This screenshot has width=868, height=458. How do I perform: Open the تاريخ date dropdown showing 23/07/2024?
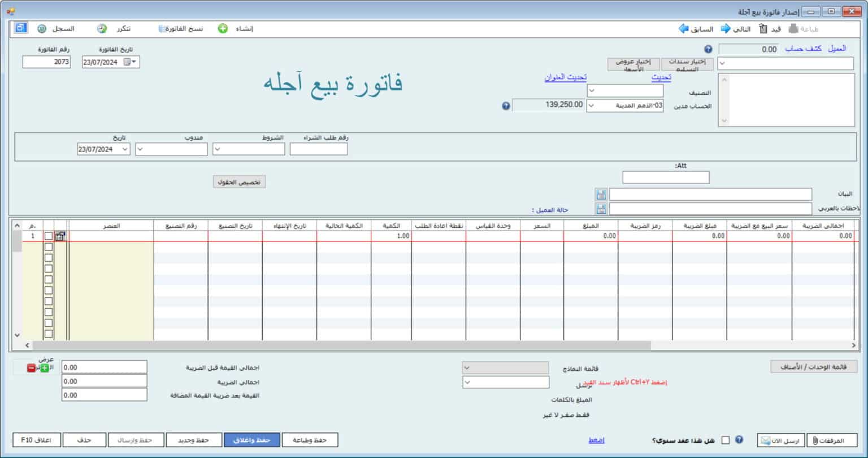pyautogui.click(x=125, y=149)
